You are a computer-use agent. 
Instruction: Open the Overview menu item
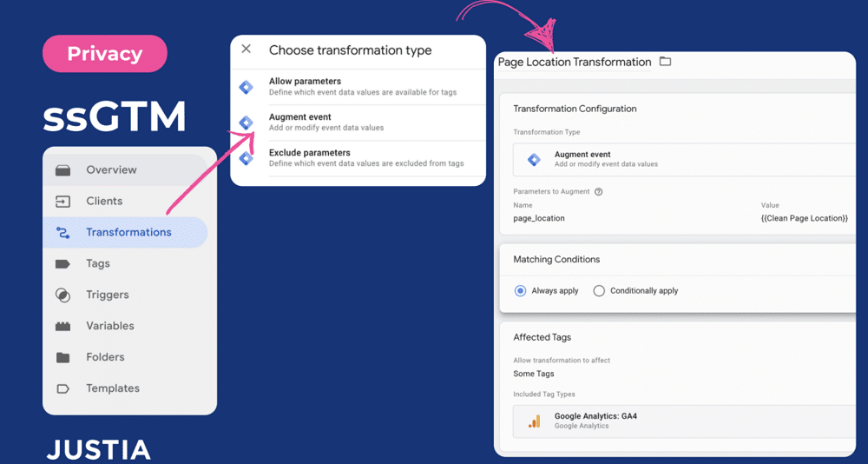click(125, 169)
